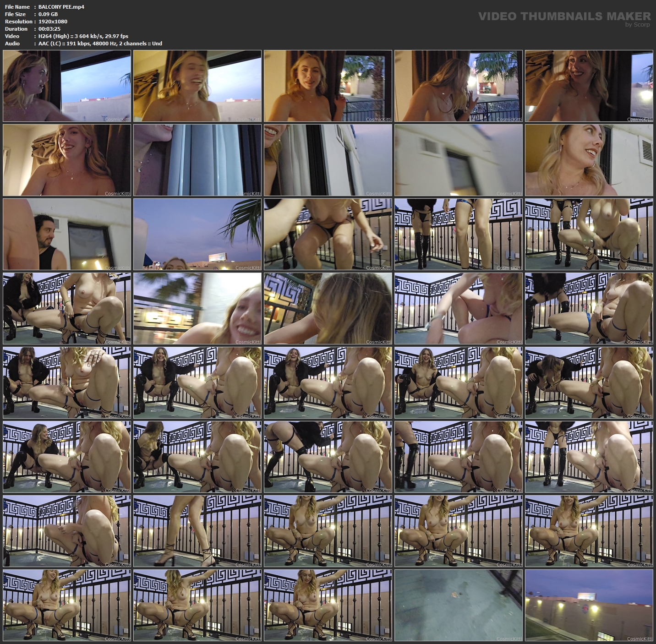Click the Video Thumbnails Maker title logo

point(564,16)
